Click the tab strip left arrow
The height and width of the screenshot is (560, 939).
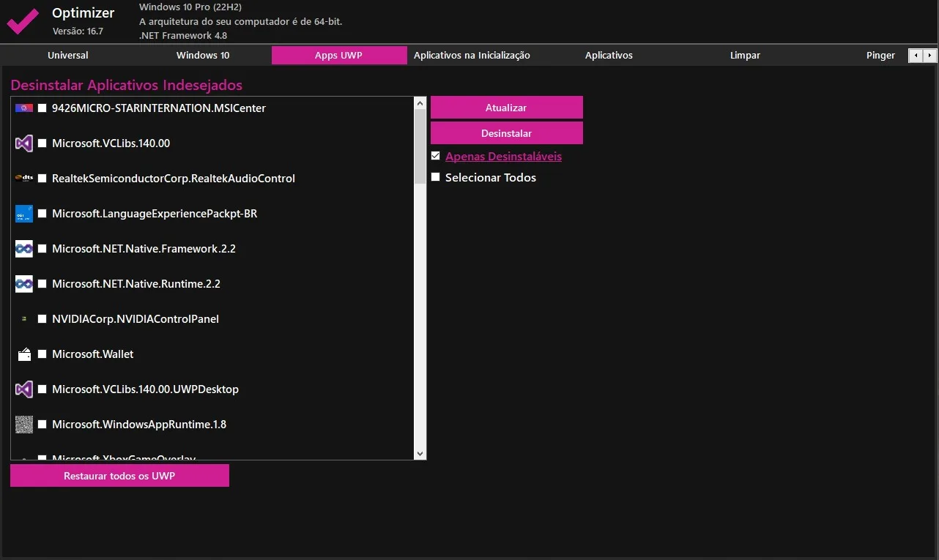[x=916, y=56]
